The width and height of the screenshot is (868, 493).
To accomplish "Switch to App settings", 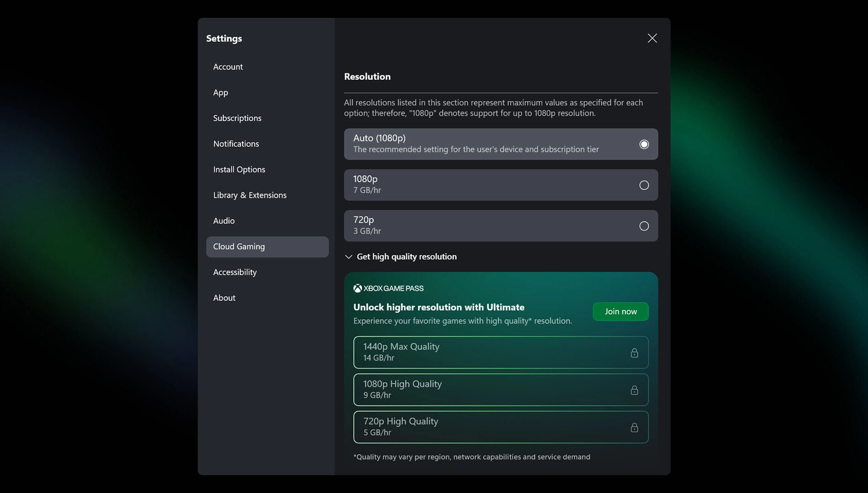I will tap(220, 92).
